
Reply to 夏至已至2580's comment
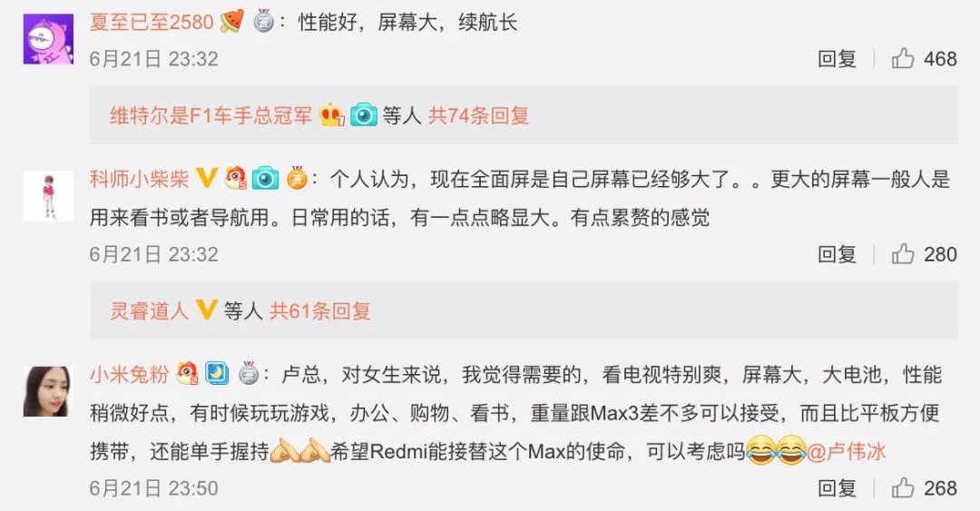tap(837, 59)
